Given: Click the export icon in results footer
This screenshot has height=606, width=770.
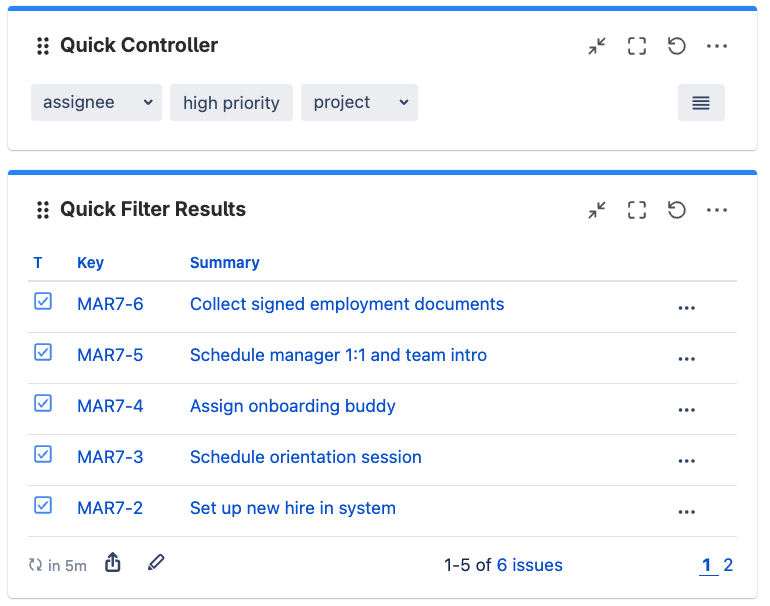Looking at the screenshot, I should [113, 564].
